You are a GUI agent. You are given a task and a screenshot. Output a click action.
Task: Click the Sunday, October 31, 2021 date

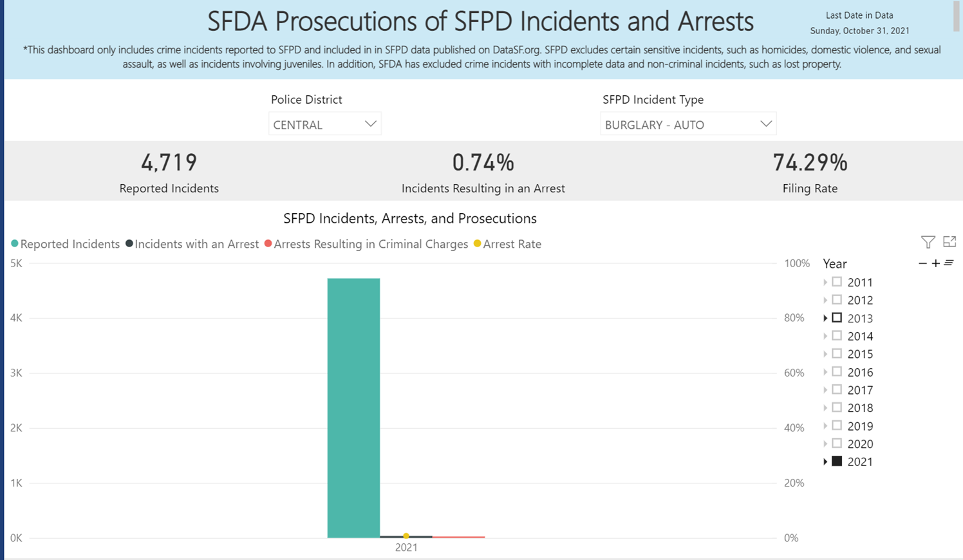coord(859,30)
